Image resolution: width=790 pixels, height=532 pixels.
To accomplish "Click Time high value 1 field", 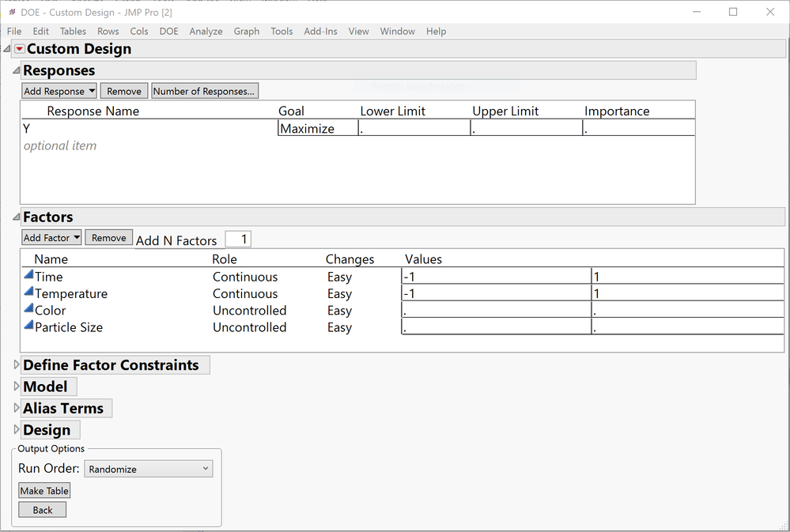I will (x=688, y=276).
